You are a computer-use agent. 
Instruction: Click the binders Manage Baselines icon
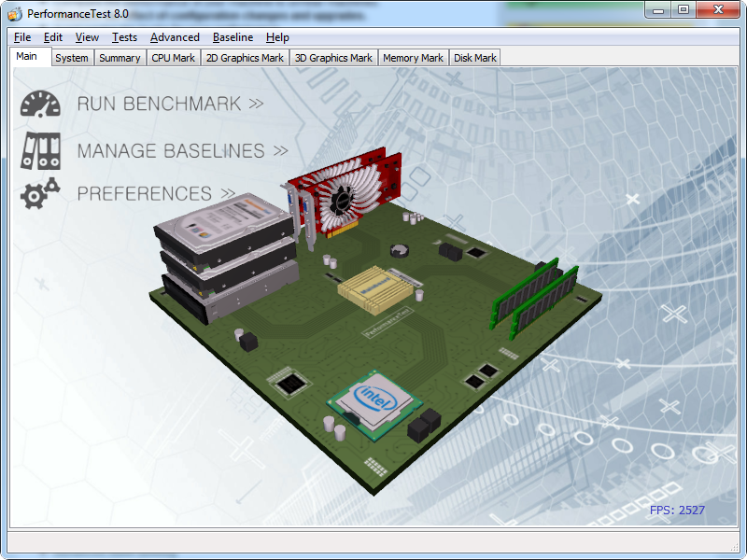pos(39,149)
